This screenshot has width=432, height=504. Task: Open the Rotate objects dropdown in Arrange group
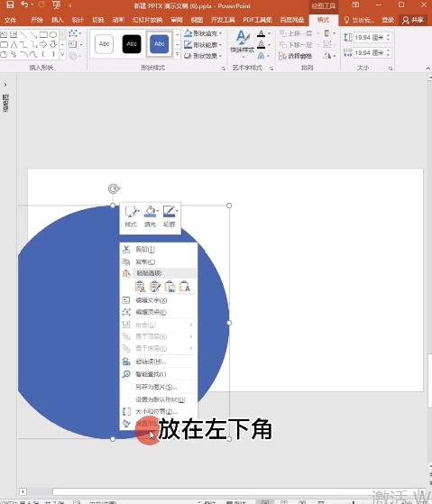tap(329, 56)
